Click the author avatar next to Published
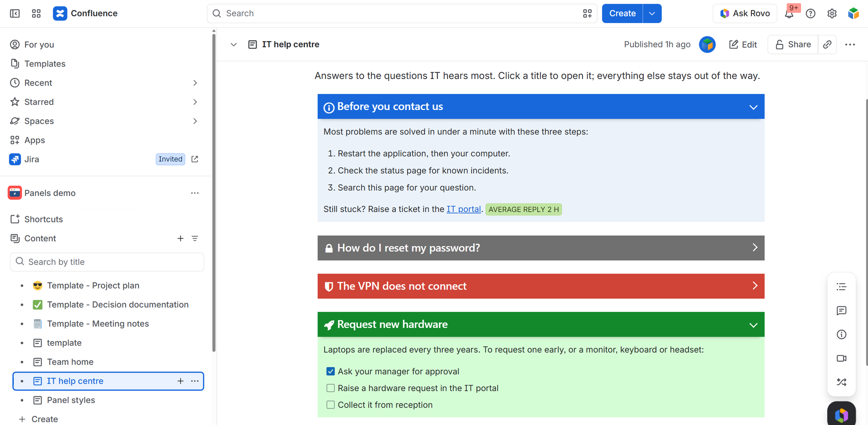The image size is (868, 425). point(707,44)
